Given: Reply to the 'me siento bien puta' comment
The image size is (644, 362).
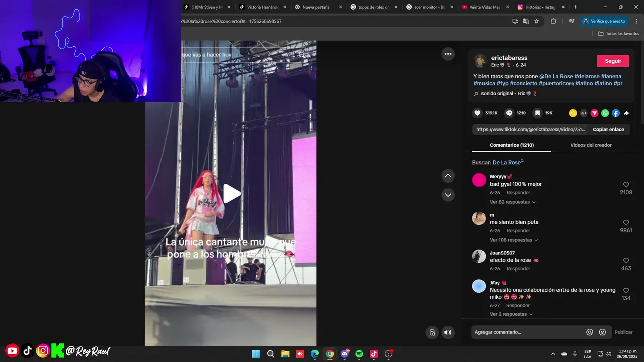Looking at the screenshot, I should pyautogui.click(x=518, y=231).
